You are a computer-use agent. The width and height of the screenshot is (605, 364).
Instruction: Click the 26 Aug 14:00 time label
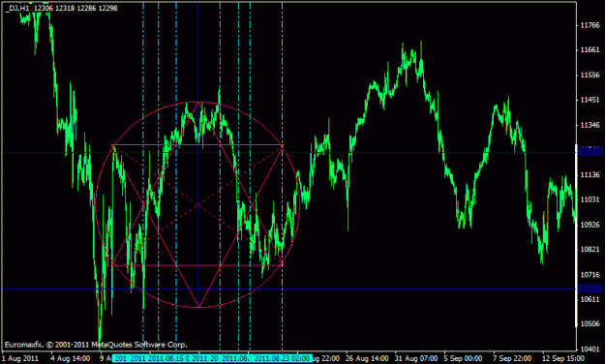tap(367, 358)
